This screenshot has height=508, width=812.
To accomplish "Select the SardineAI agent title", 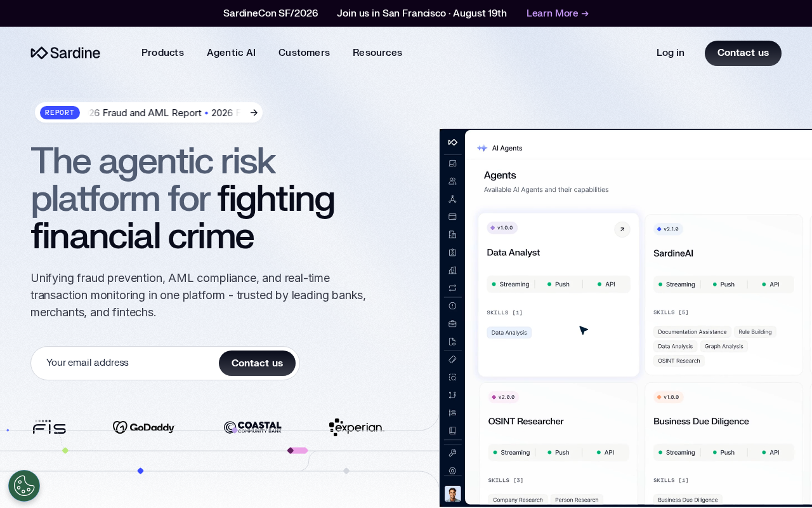I will pyautogui.click(x=673, y=253).
